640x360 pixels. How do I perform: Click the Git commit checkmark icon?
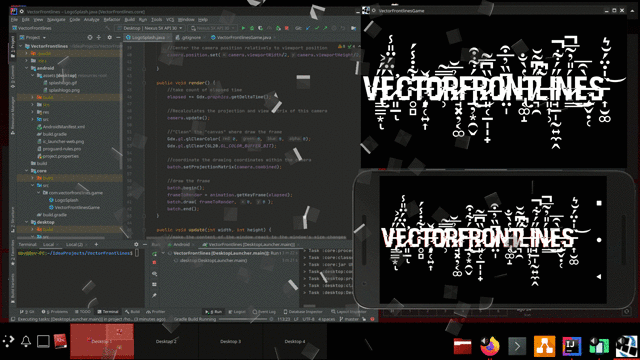pos(317,28)
